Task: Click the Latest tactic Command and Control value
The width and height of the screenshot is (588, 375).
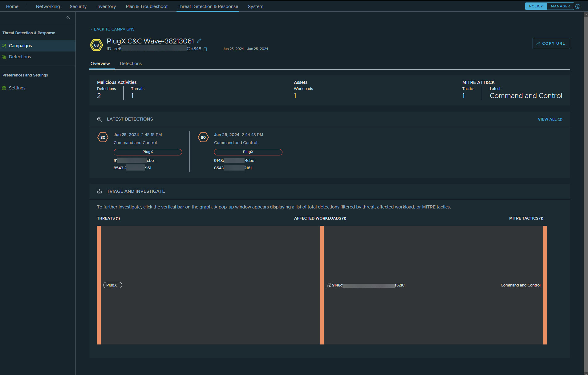Action: click(526, 96)
